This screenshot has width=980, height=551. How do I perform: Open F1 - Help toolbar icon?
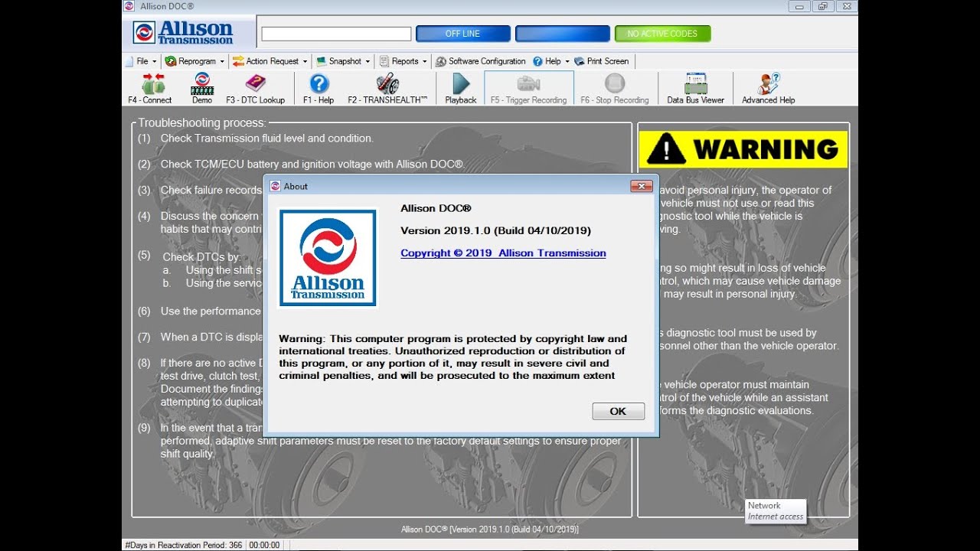(x=318, y=88)
